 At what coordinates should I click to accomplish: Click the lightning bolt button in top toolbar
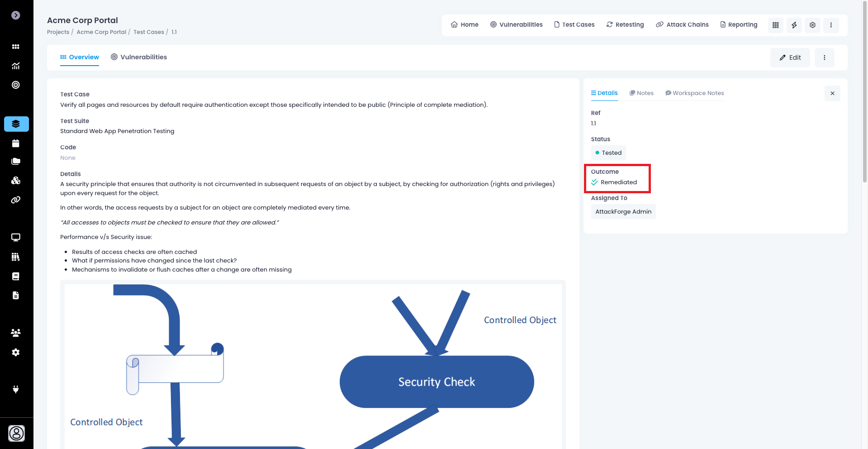click(794, 25)
